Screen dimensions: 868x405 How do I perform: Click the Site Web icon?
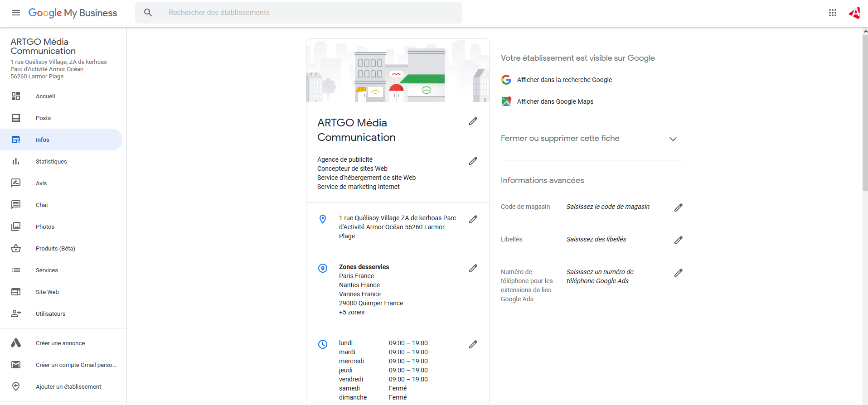pyautogui.click(x=16, y=292)
